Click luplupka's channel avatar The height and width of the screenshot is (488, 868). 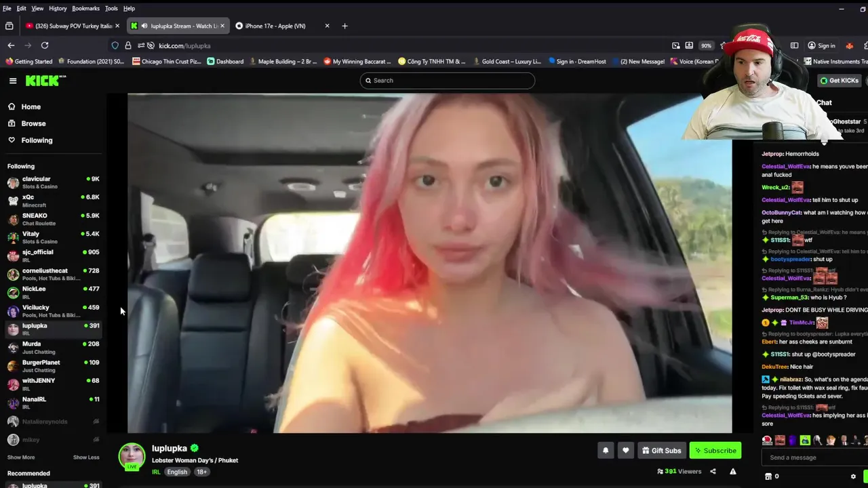pos(132,456)
